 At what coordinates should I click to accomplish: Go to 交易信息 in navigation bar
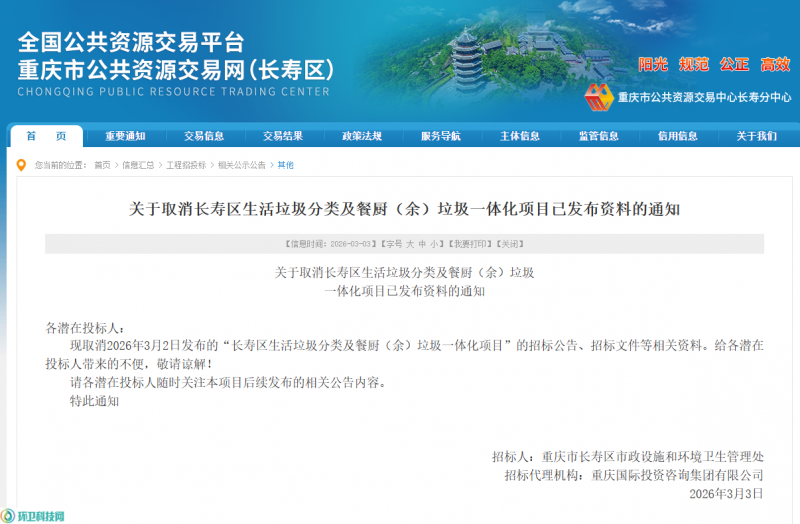coord(204,136)
